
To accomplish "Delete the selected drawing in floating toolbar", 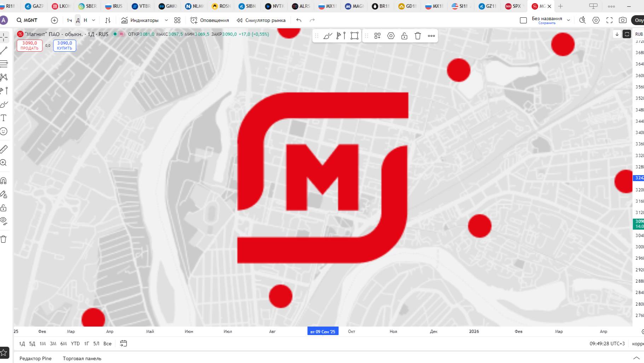I will pyautogui.click(x=418, y=36).
